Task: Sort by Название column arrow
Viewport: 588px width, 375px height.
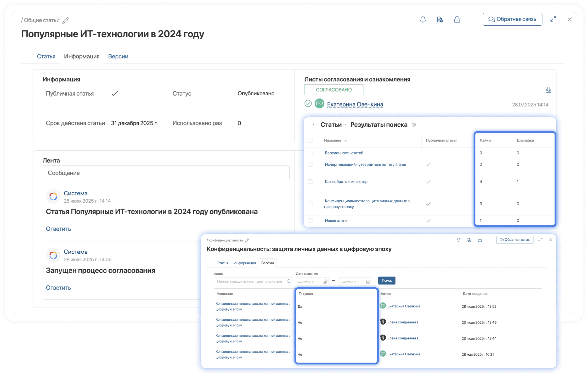Action: pos(345,141)
